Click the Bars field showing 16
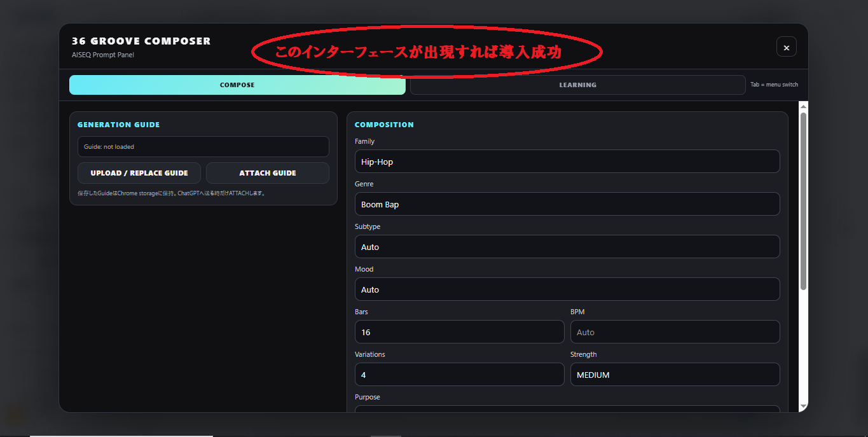The height and width of the screenshot is (437, 868). [459, 332]
